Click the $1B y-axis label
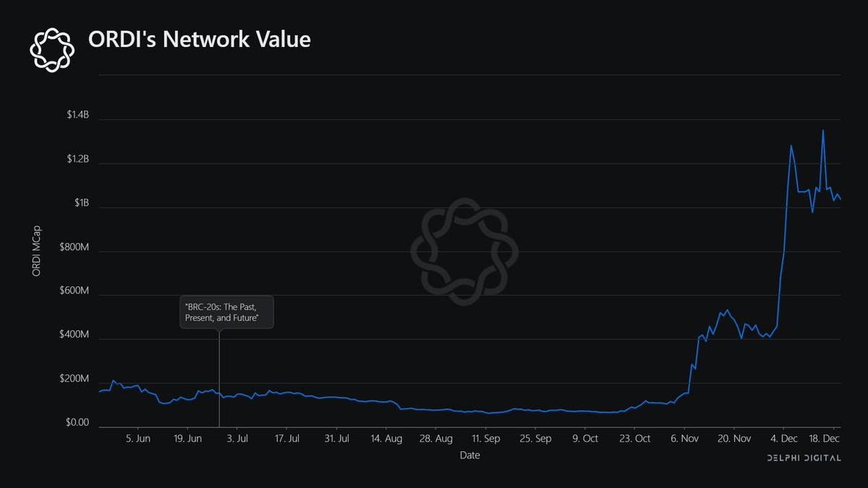868x488 pixels. (x=80, y=204)
